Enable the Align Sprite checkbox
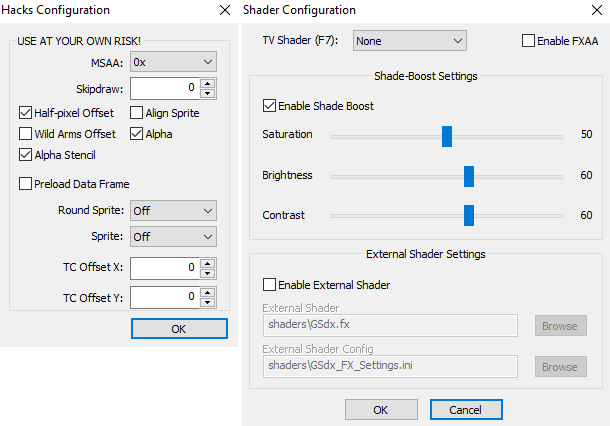 tap(138, 113)
